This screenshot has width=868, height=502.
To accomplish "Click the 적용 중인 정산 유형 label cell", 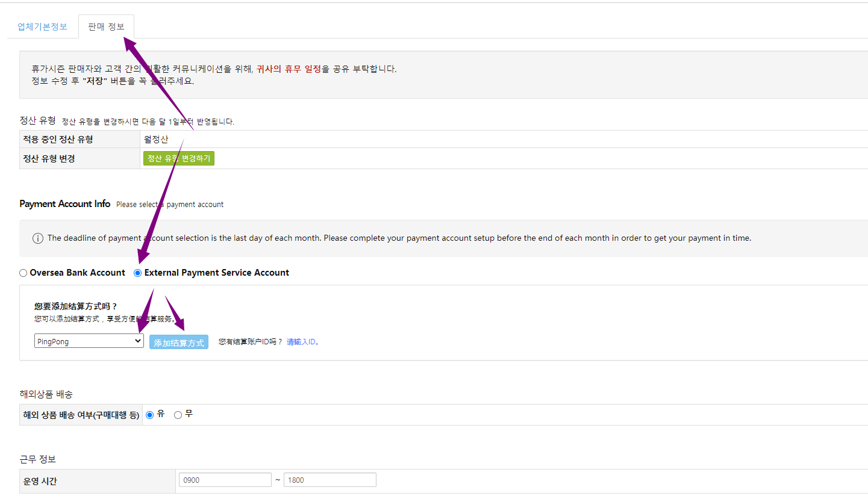I will click(58, 140).
